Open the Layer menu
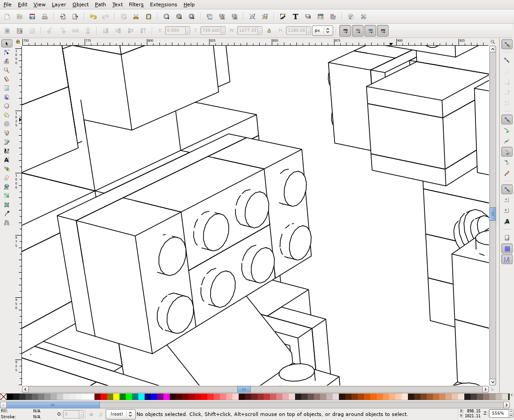Viewport: 514px width, 420px height. click(x=59, y=4)
